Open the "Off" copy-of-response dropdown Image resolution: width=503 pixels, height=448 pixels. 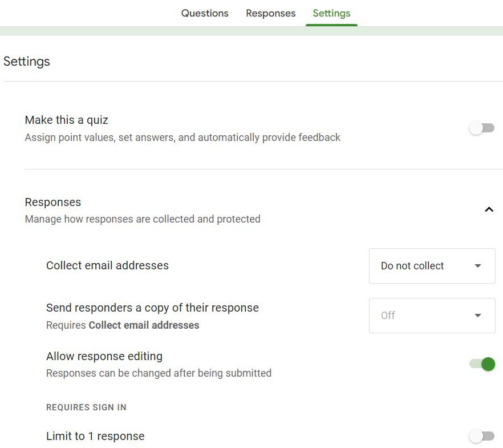(432, 316)
